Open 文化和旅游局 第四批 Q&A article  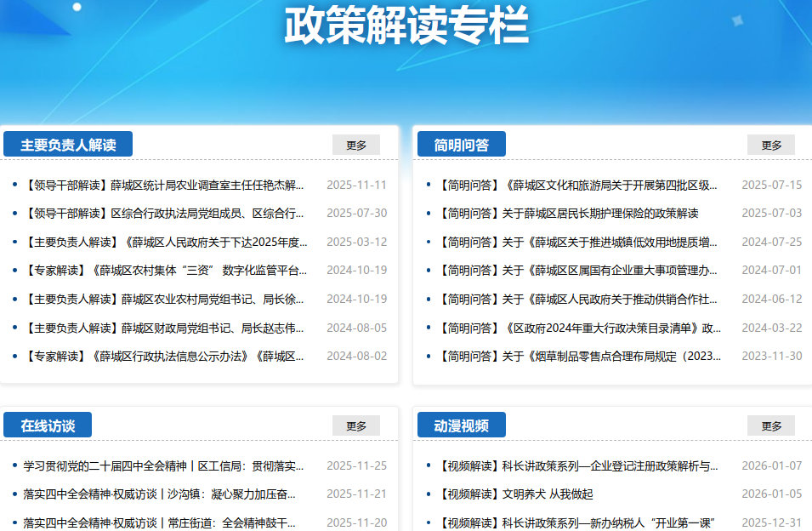click(x=578, y=185)
